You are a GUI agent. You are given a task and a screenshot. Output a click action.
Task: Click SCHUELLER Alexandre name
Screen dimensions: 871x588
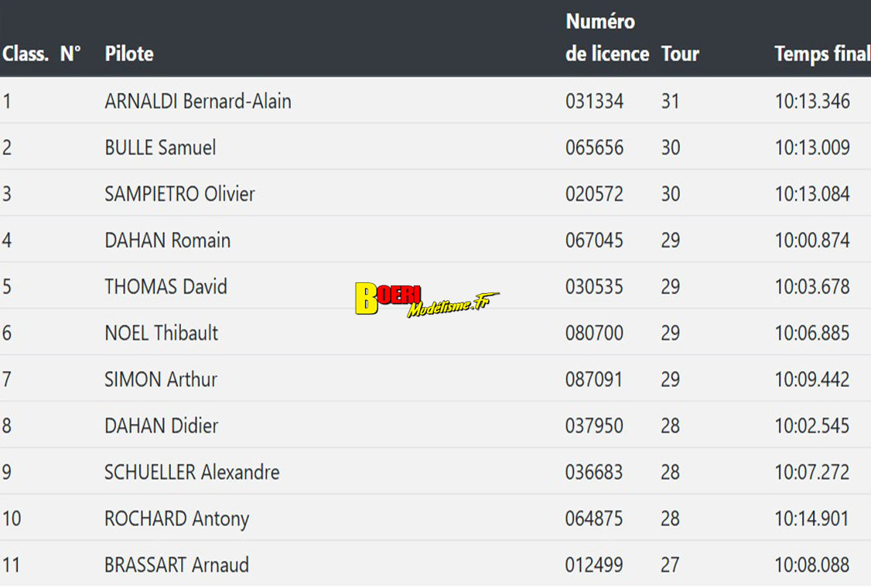[x=192, y=473]
